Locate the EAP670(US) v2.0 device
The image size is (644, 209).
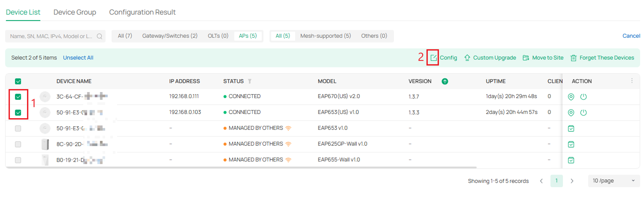[x=571, y=97]
